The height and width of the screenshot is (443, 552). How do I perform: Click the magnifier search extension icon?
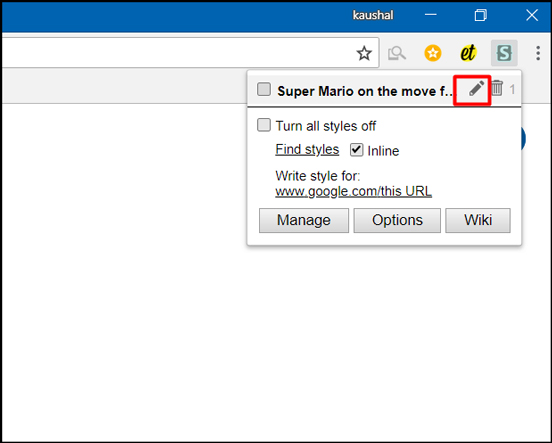[397, 54]
